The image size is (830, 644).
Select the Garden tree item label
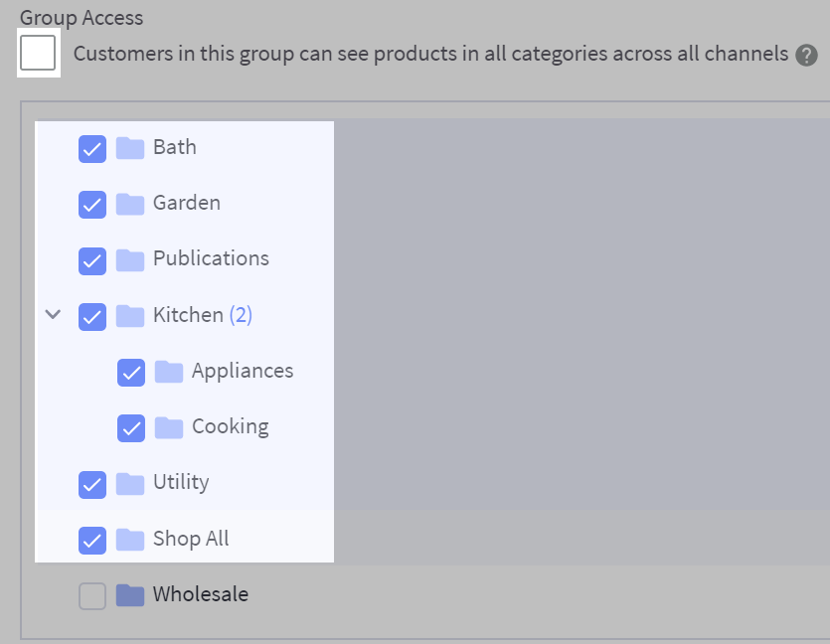pyautogui.click(x=185, y=204)
